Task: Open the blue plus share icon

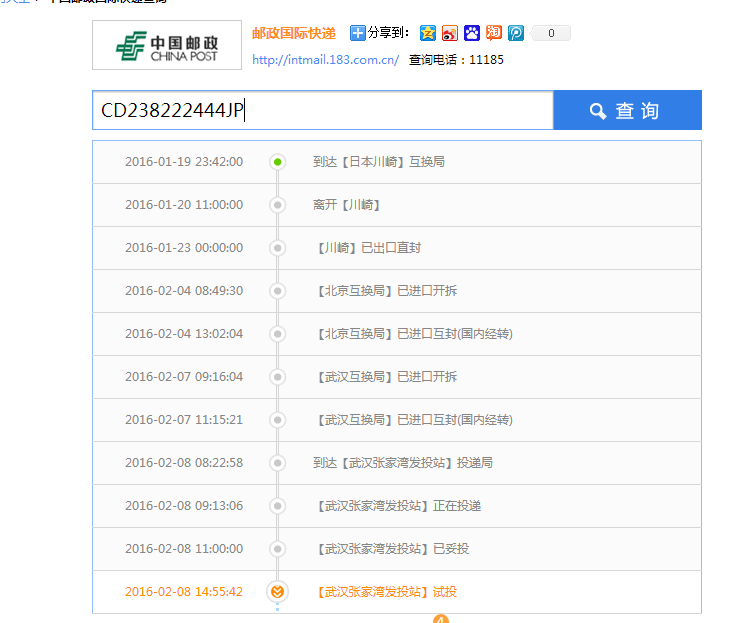Action: coord(357,33)
